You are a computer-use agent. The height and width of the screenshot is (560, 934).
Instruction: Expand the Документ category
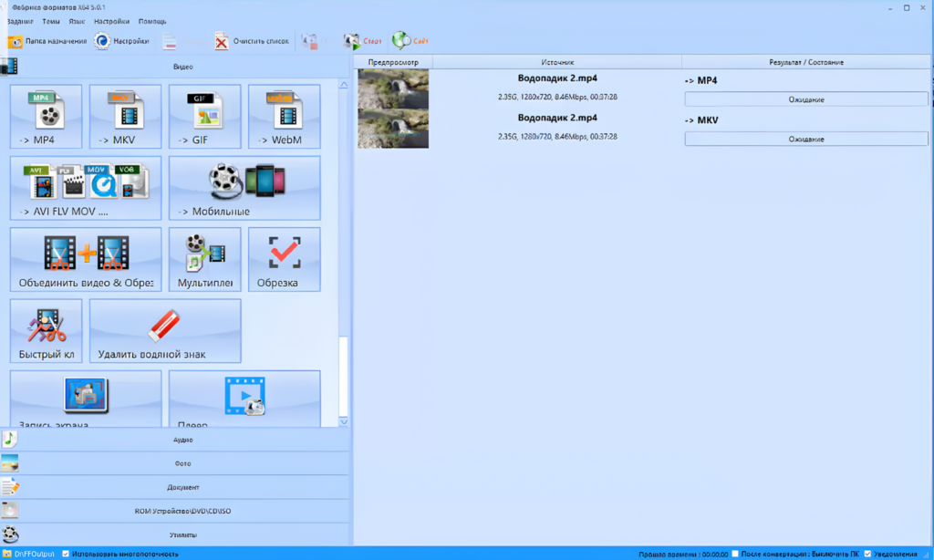[x=174, y=487]
